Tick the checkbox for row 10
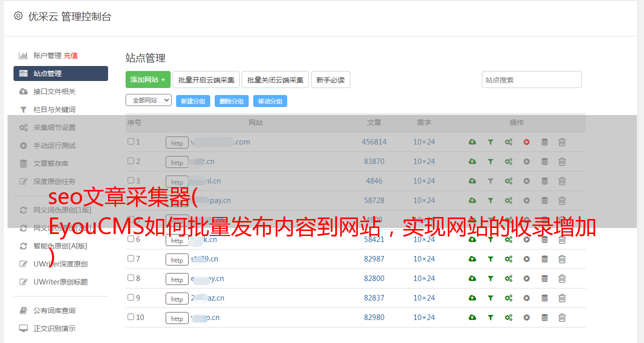Screen dimensions: 644x343 pos(131,317)
